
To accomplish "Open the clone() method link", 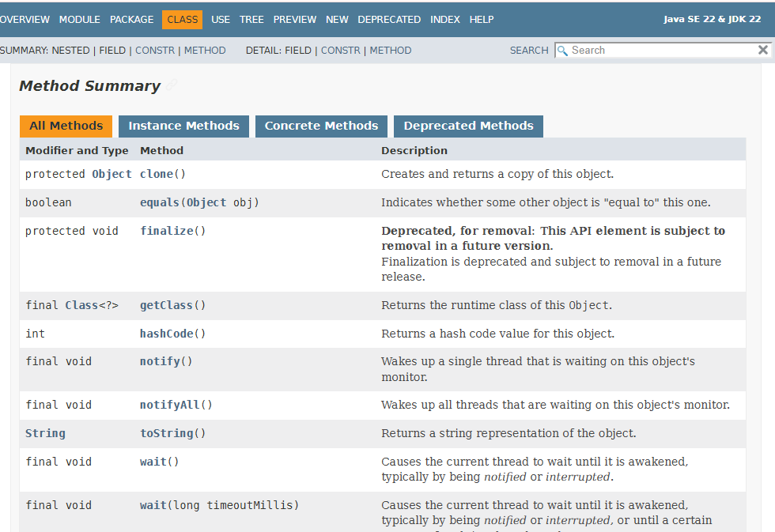I will pyautogui.click(x=157, y=174).
